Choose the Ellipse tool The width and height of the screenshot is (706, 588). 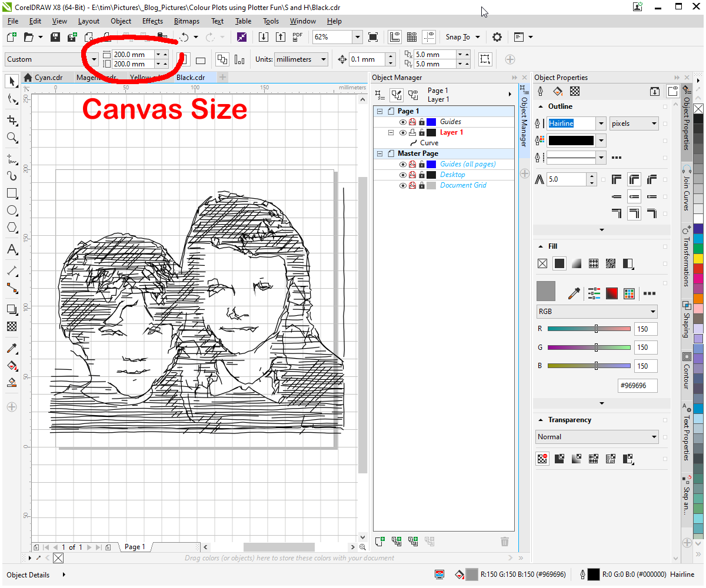(x=12, y=211)
